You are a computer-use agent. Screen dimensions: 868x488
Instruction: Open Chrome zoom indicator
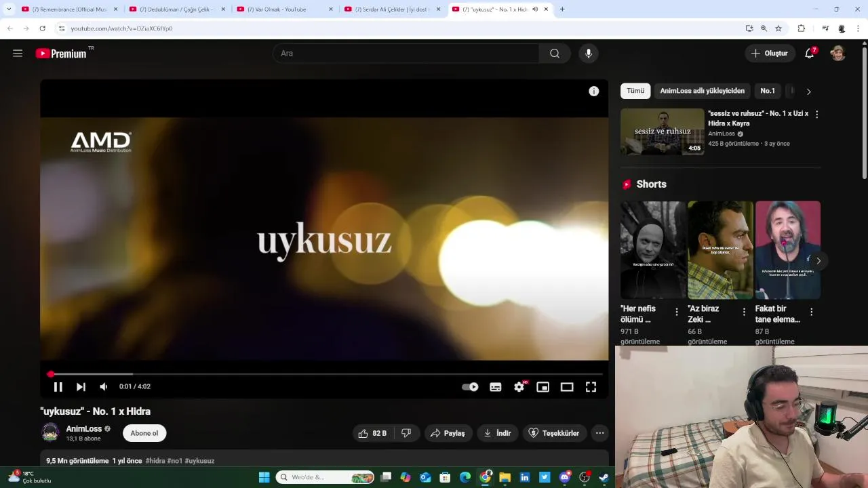[x=764, y=28]
